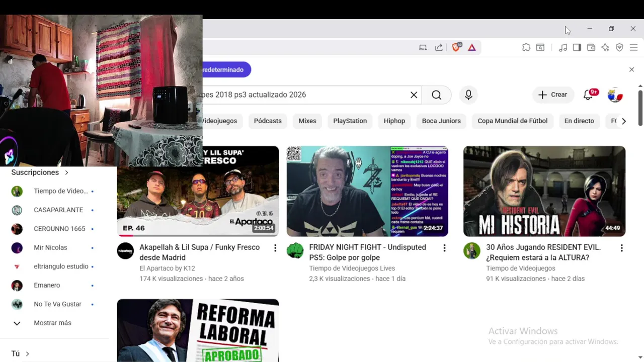
Task: Click the Resident Evil video's channel avatar
Action: (x=472, y=250)
